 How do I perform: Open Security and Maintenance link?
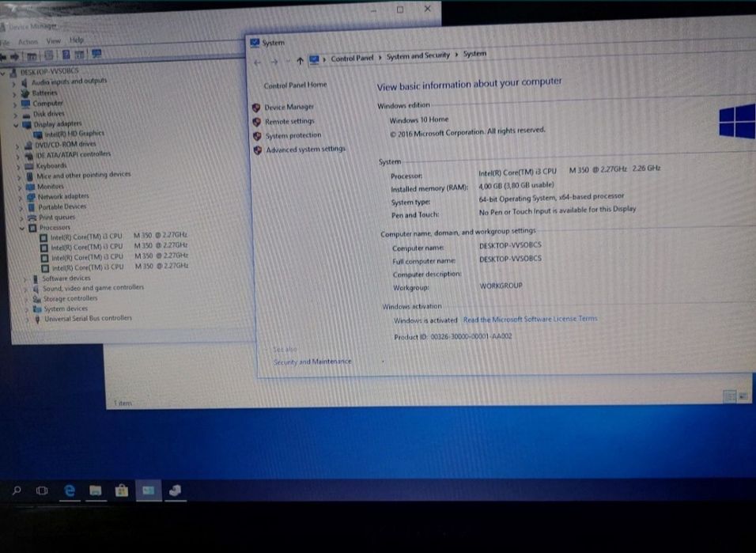pyautogui.click(x=312, y=362)
